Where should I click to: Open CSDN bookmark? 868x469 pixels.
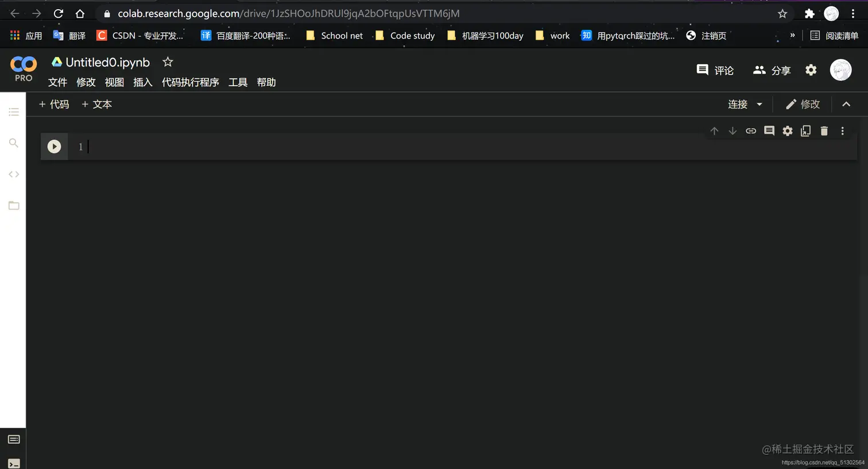point(140,36)
